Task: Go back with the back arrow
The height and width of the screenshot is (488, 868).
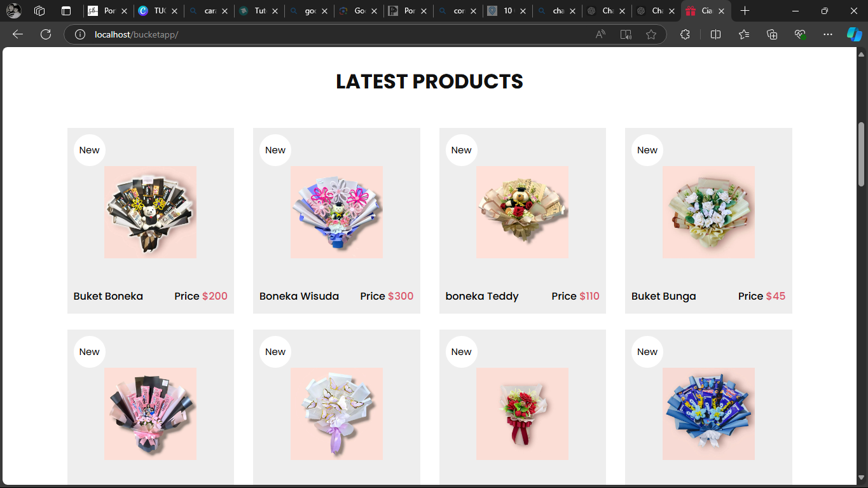Action: (18, 34)
